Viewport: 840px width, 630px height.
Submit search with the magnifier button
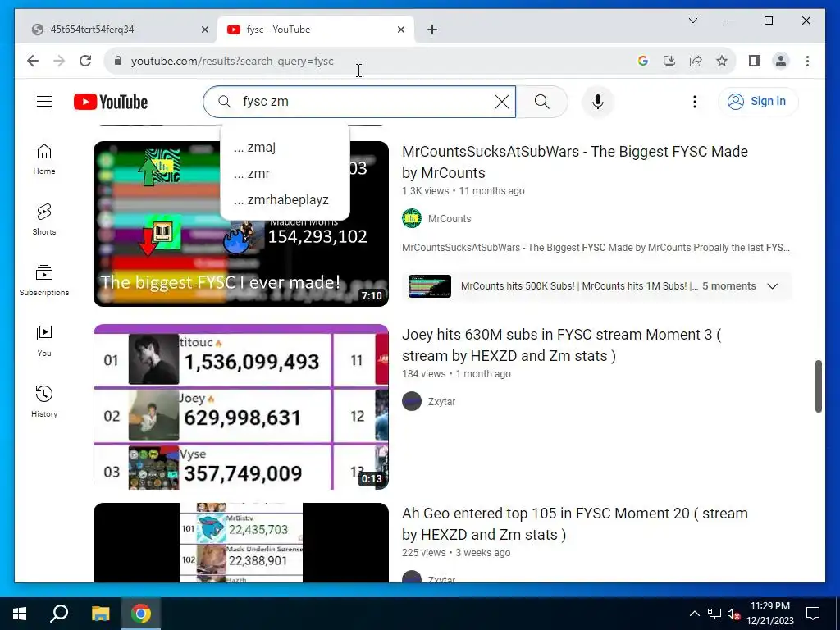tap(541, 101)
